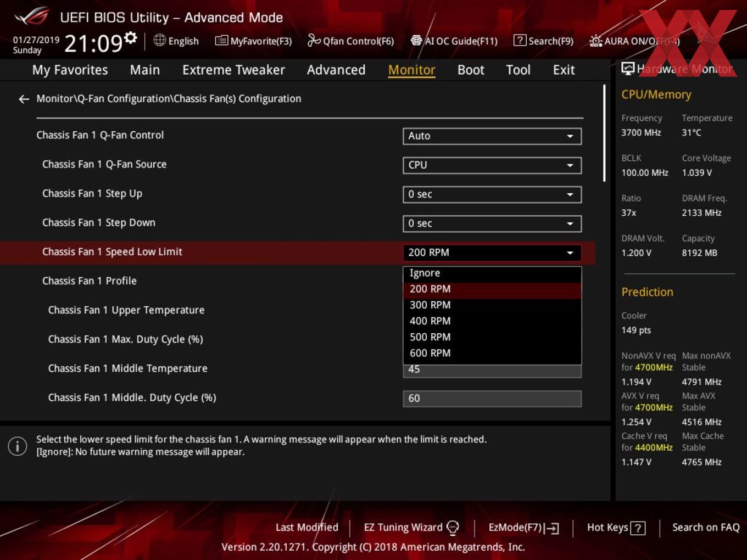Open the Exit tab

[x=564, y=70]
